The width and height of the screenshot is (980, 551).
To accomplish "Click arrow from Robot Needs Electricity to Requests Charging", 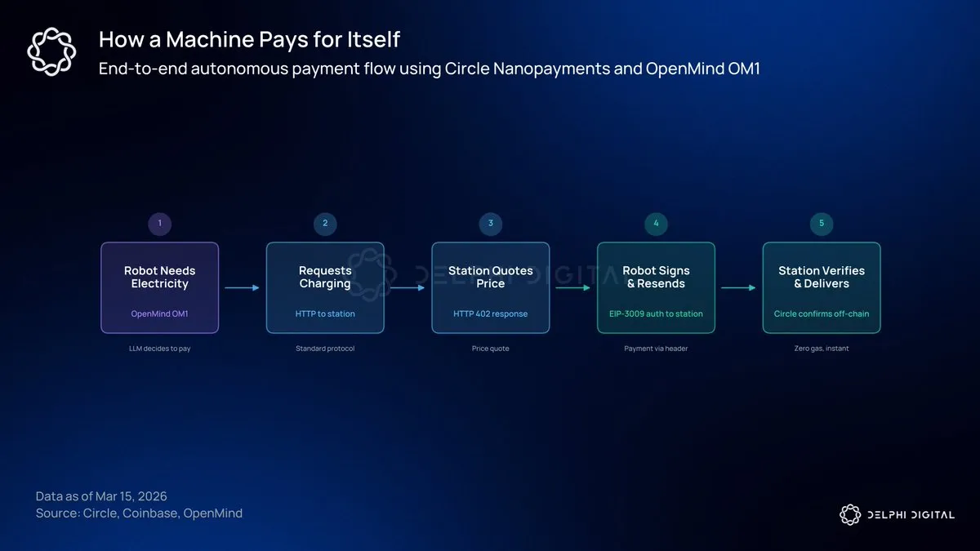I will tap(242, 287).
